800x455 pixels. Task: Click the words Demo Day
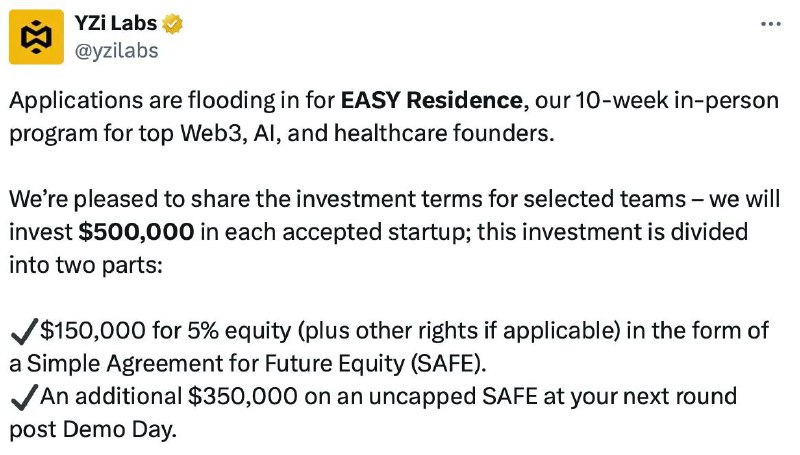[x=119, y=429]
